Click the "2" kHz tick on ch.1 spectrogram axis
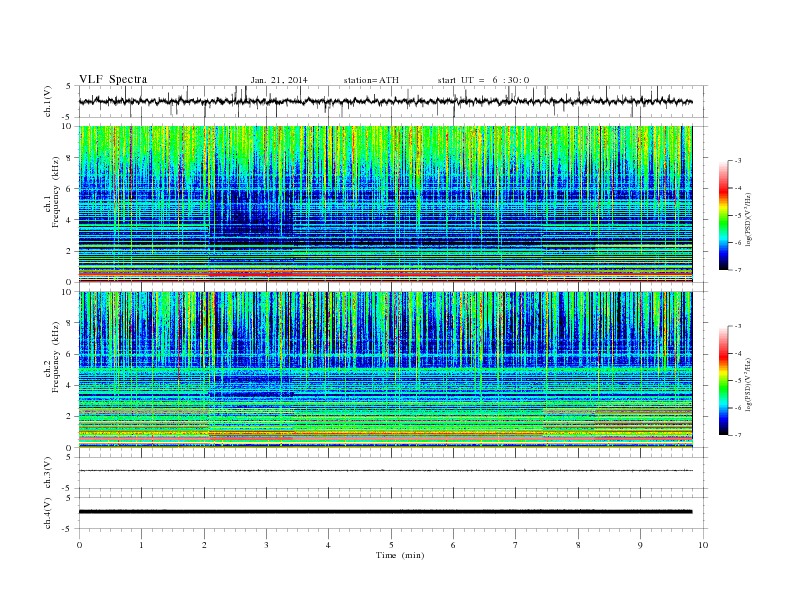The width and height of the screenshot is (792, 612). [x=69, y=251]
